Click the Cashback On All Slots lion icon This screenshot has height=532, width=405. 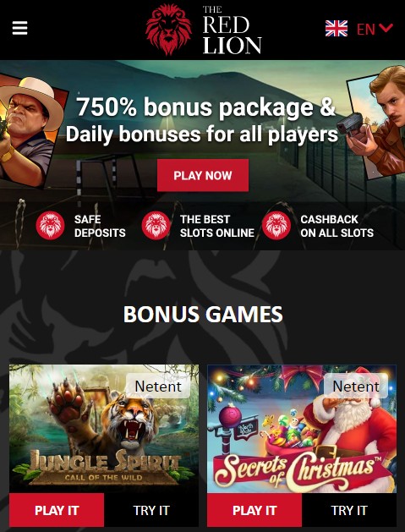click(x=276, y=226)
